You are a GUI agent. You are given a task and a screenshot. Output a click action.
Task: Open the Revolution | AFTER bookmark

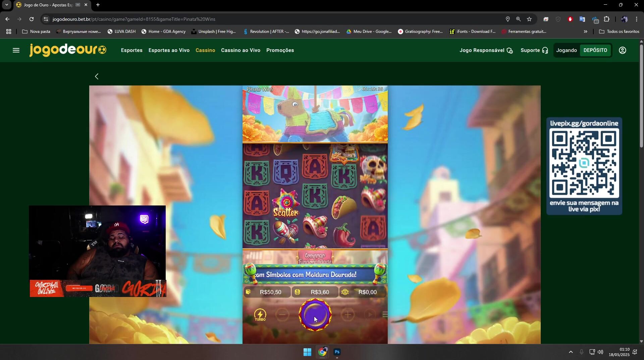266,32
